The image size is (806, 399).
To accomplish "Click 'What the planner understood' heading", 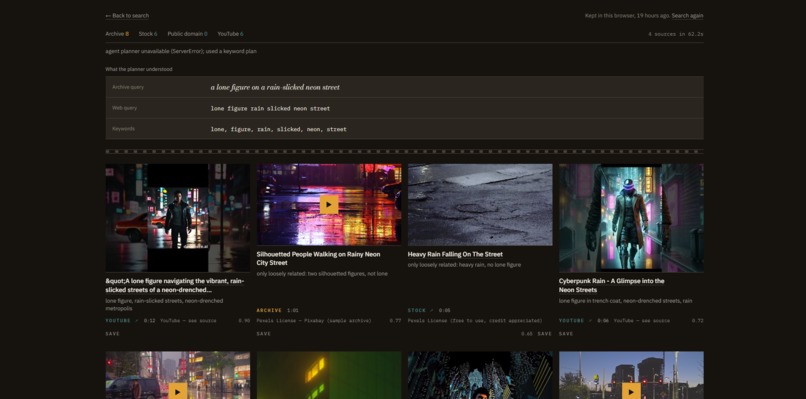I will (139, 69).
